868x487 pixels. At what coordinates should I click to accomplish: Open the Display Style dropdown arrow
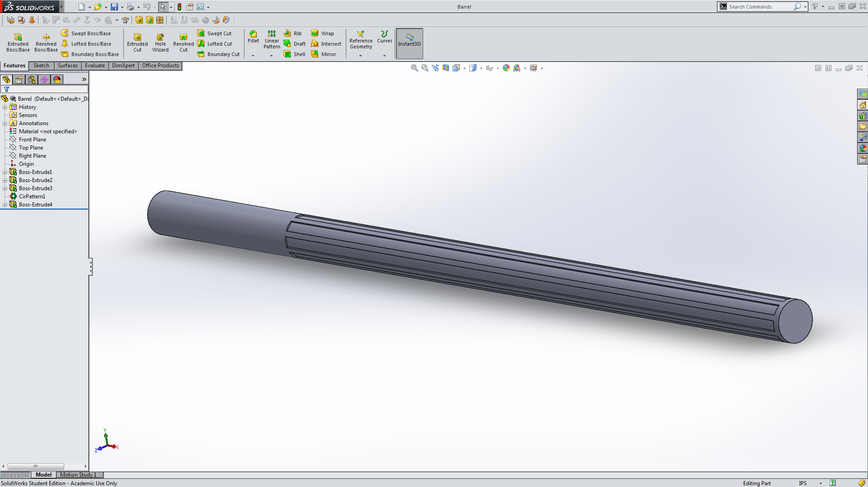(x=481, y=68)
